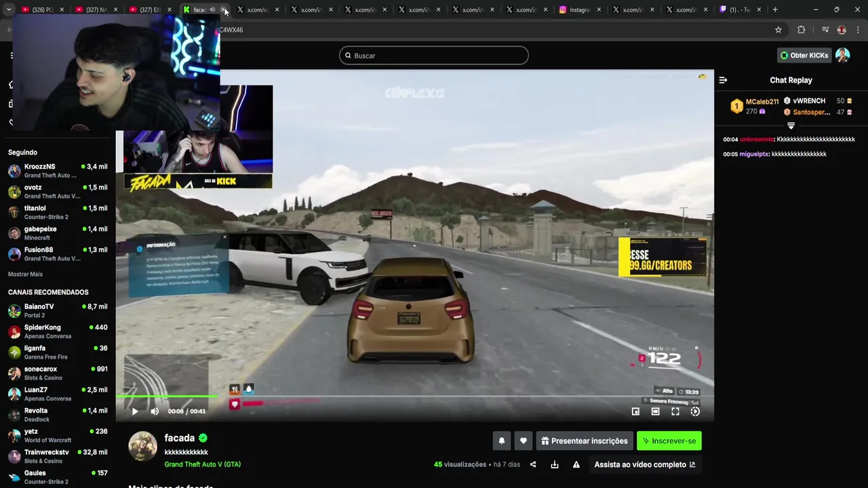Screen dimensions: 868x488
Task: Open Assista ao vídeo completo link
Action: (x=645, y=464)
